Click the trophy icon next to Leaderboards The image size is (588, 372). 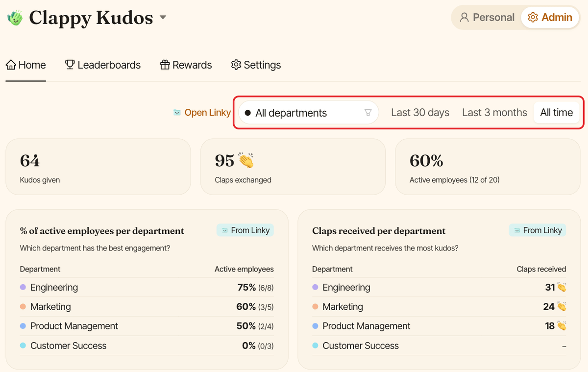click(x=70, y=65)
